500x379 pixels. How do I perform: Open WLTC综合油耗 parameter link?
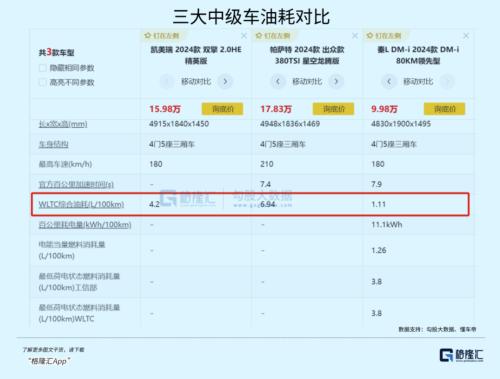81,204
